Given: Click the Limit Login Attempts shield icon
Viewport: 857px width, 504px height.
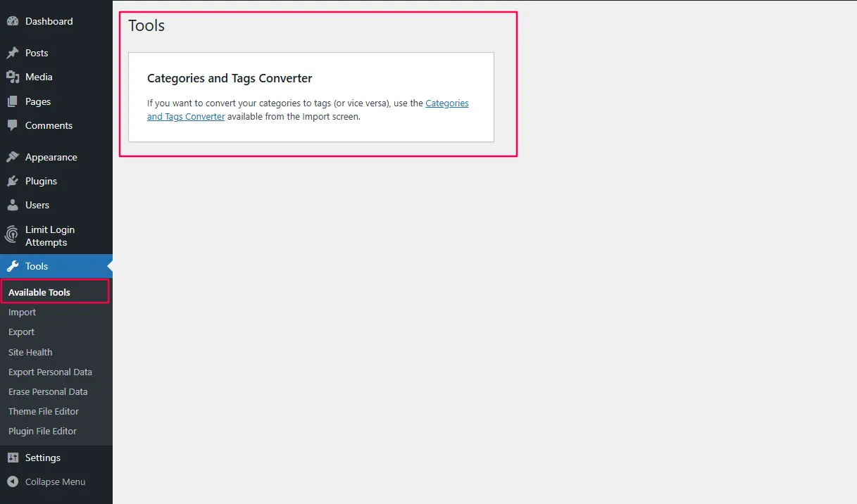Looking at the screenshot, I should coord(12,235).
